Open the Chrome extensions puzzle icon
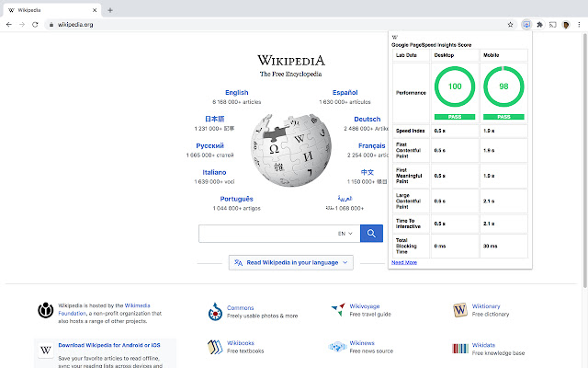The width and height of the screenshot is (588, 368). [x=539, y=25]
